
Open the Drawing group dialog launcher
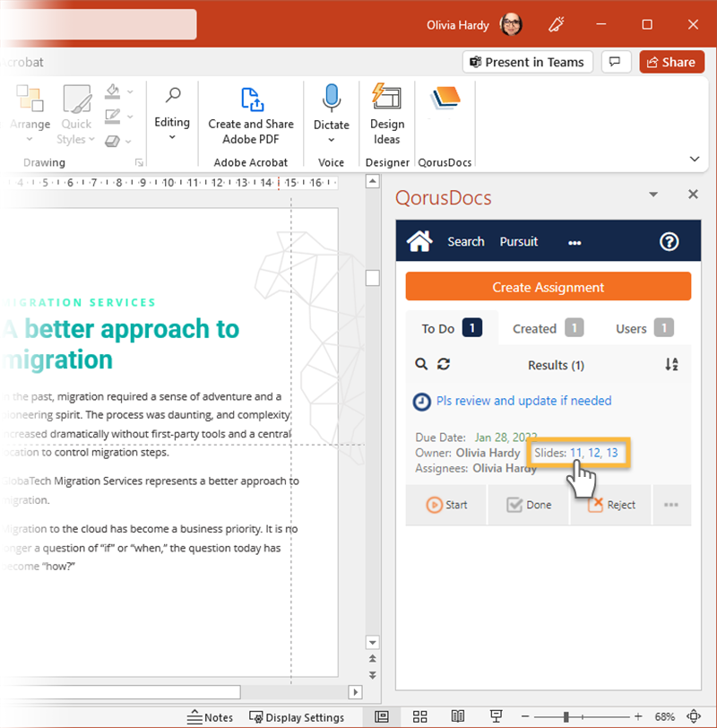[x=139, y=162]
